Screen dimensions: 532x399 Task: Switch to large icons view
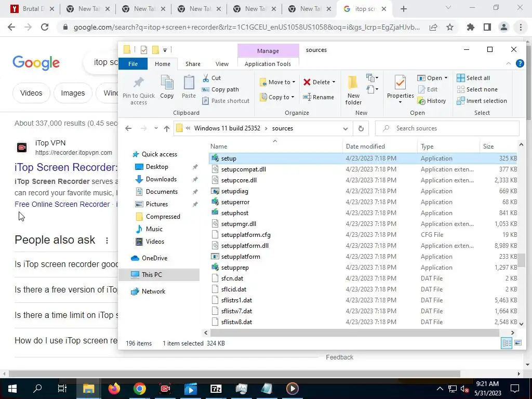518,343
